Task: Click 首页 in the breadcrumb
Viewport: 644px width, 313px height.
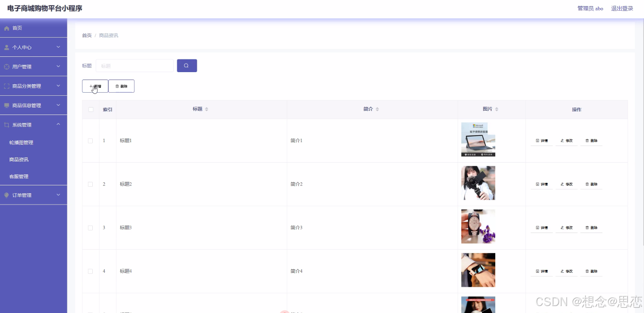Action: pos(87,35)
